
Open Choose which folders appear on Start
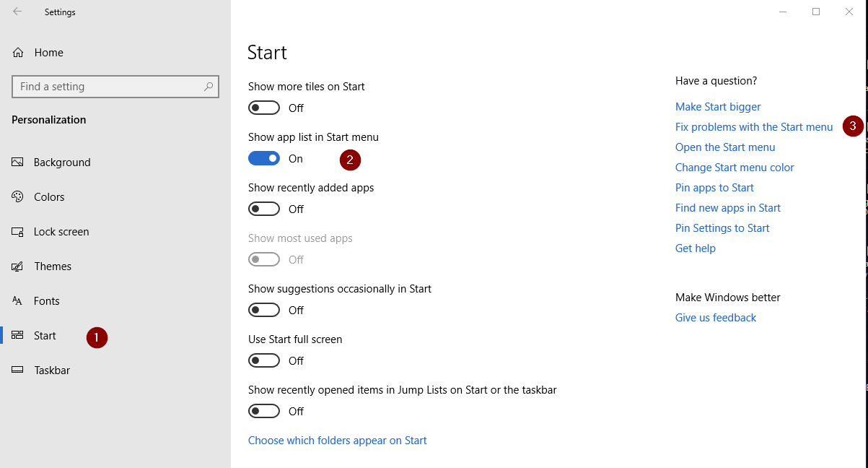click(337, 441)
